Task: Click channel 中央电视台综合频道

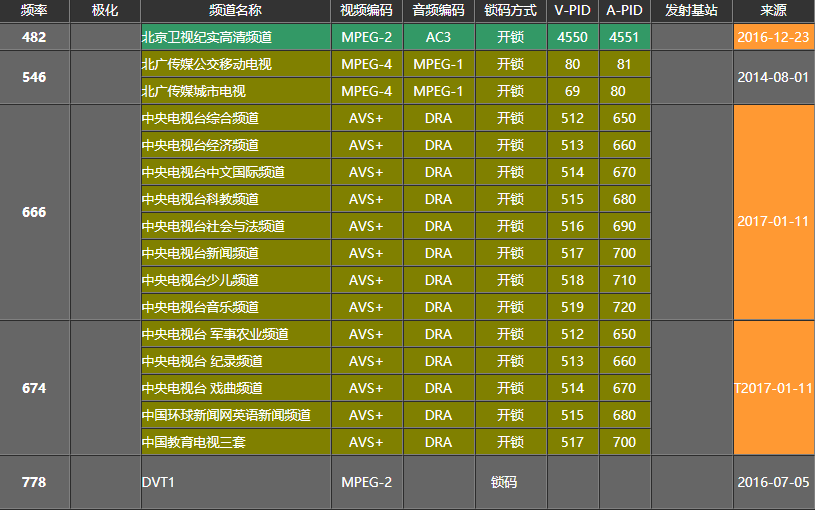Action: click(x=236, y=118)
